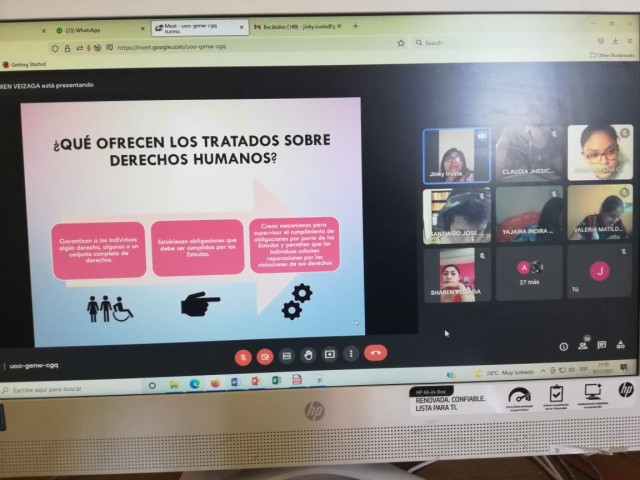Viewport: 640px width, 480px height.
Task: Switch to the WhatsApp browser tab
Action: click(100, 30)
